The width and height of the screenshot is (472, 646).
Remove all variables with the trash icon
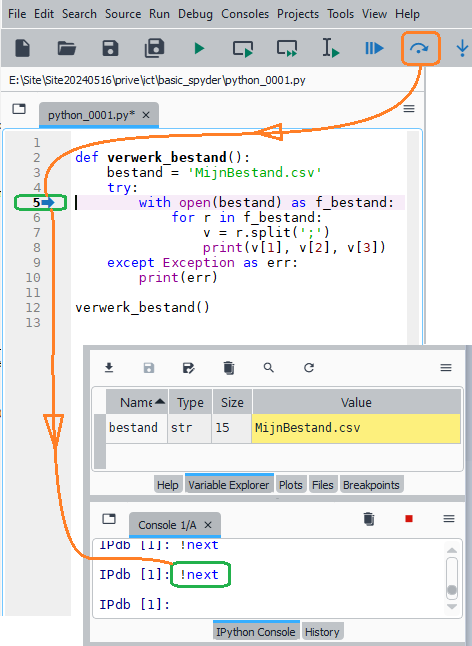click(229, 367)
